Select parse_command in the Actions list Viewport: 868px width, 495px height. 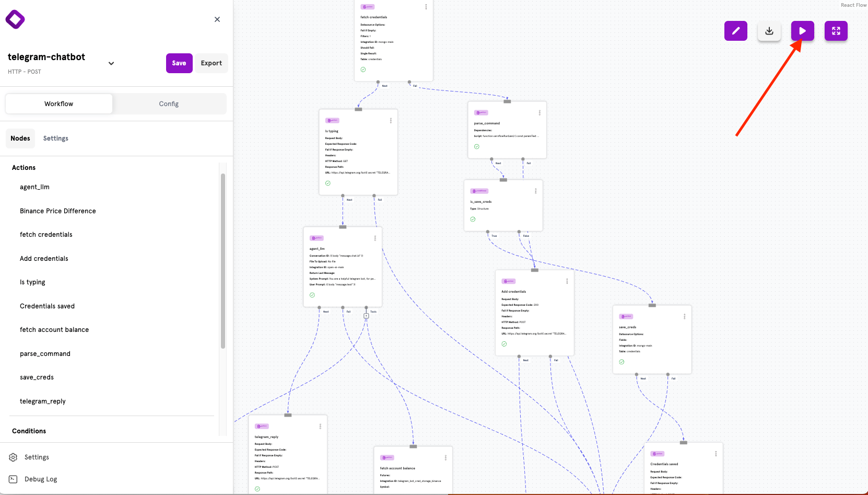click(45, 354)
